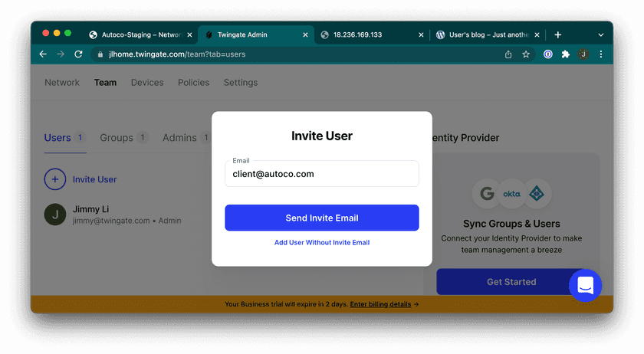The height and width of the screenshot is (354, 644).
Task: Open the Extensions puzzle icon
Action: point(566,54)
